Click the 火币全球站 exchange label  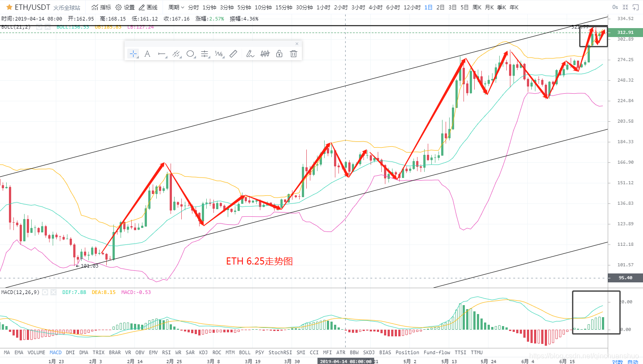pos(67,8)
